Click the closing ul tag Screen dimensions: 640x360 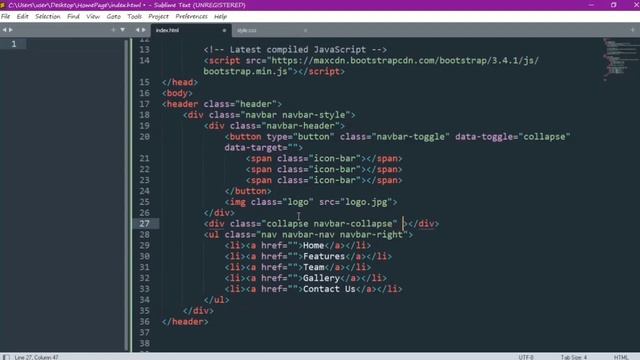[x=216, y=300]
